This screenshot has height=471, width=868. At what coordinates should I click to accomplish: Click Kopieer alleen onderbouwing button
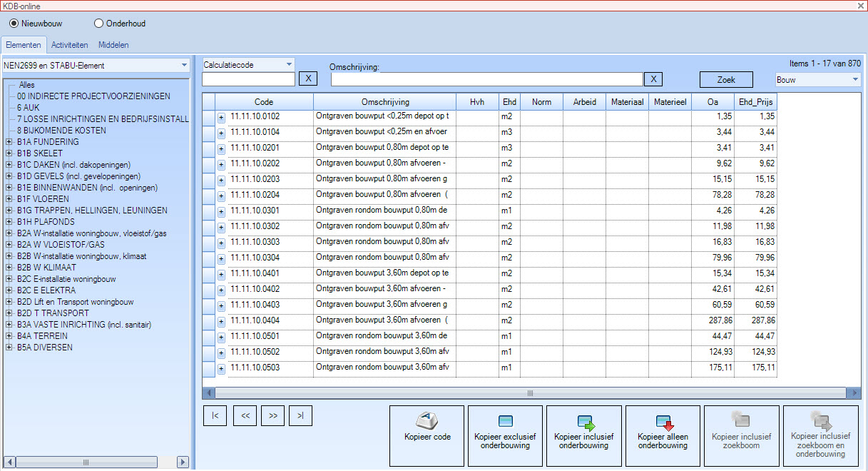[x=663, y=436]
